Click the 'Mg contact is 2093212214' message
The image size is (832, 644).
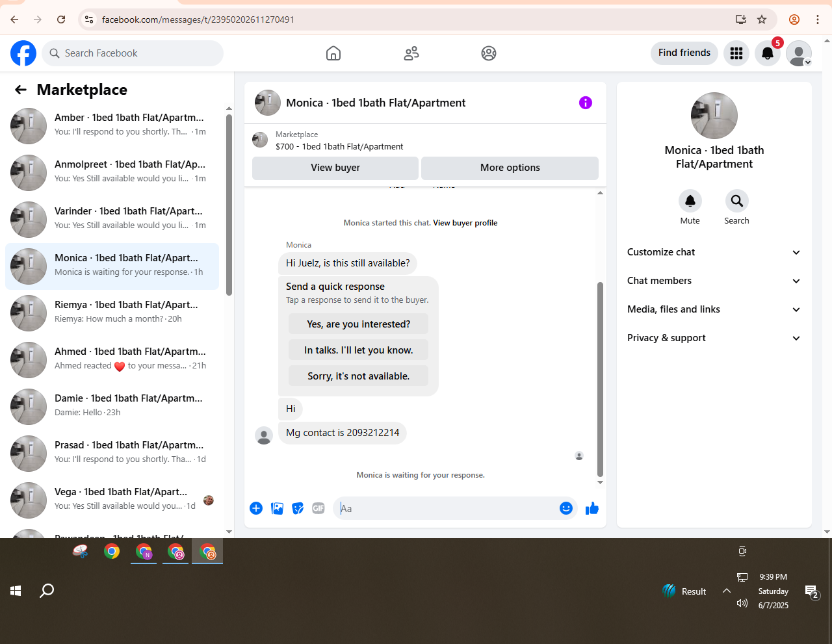(x=343, y=433)
